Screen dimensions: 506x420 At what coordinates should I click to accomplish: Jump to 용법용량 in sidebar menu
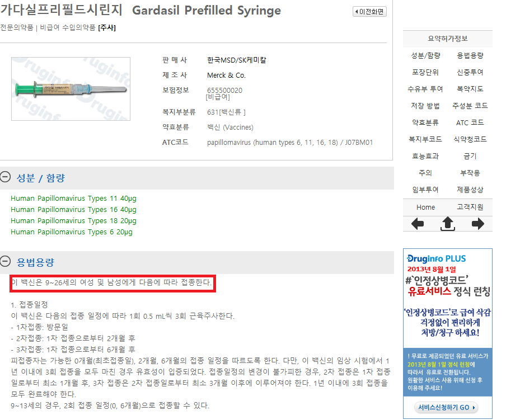[470, 55]
